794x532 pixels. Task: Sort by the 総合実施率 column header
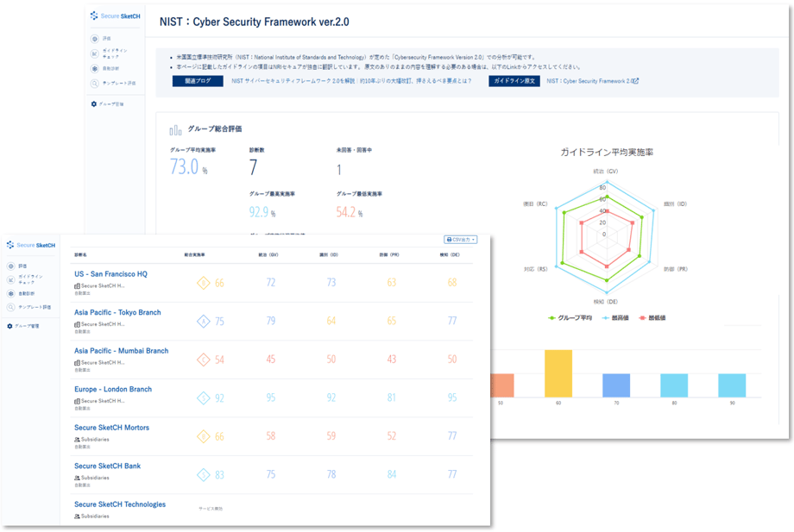[x=194, y=255]
